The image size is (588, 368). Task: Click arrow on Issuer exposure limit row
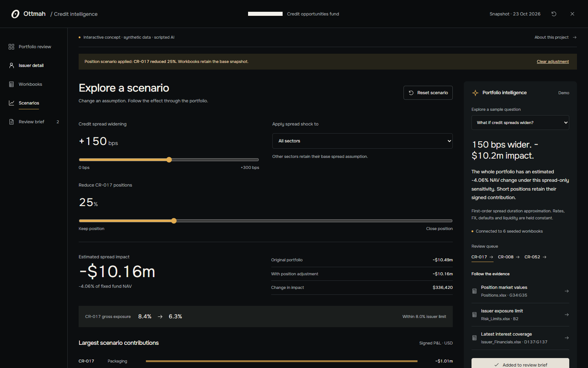pos(567,315)
